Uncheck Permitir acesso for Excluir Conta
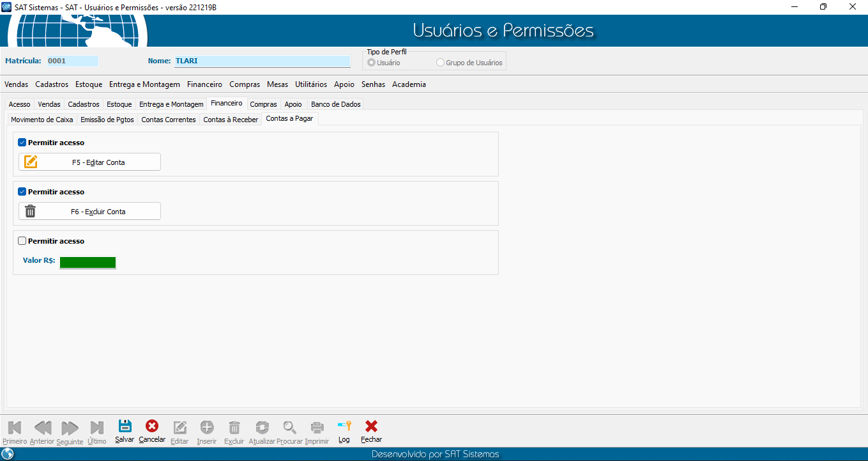 coord(22,192)
